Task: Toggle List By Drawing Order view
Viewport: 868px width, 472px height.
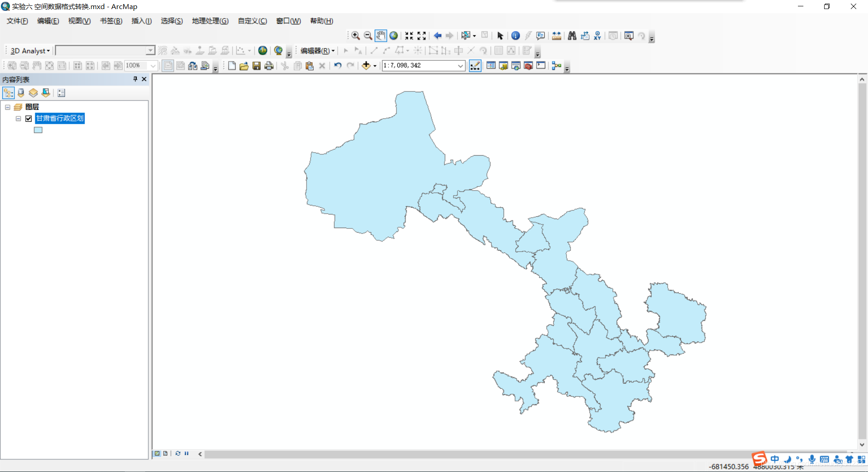Action: (8, 93)
